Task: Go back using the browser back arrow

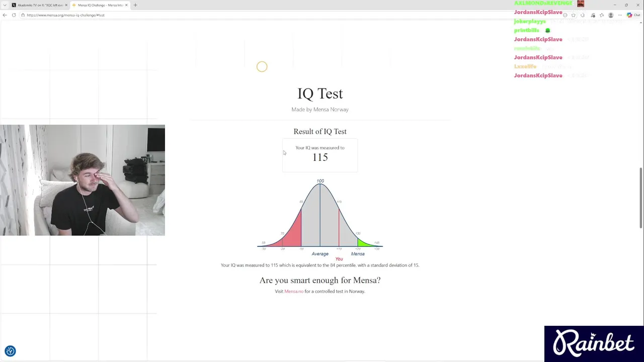Action: click(x=5, y=15)
